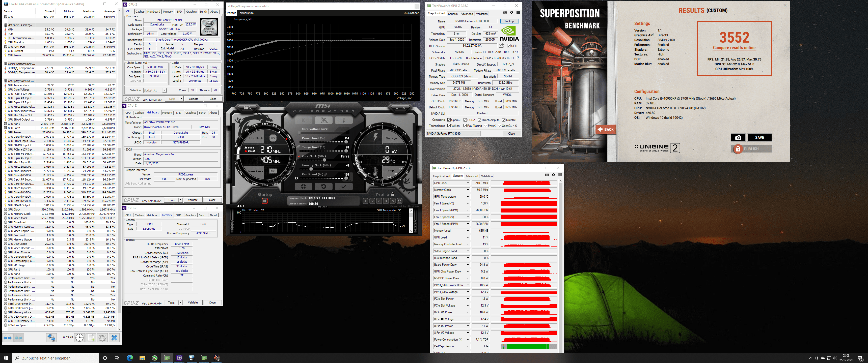Viewport: 868px width, 363px height.
Task: Toggle Afterburner Windows startup button
Action: (x=265, y=201)
